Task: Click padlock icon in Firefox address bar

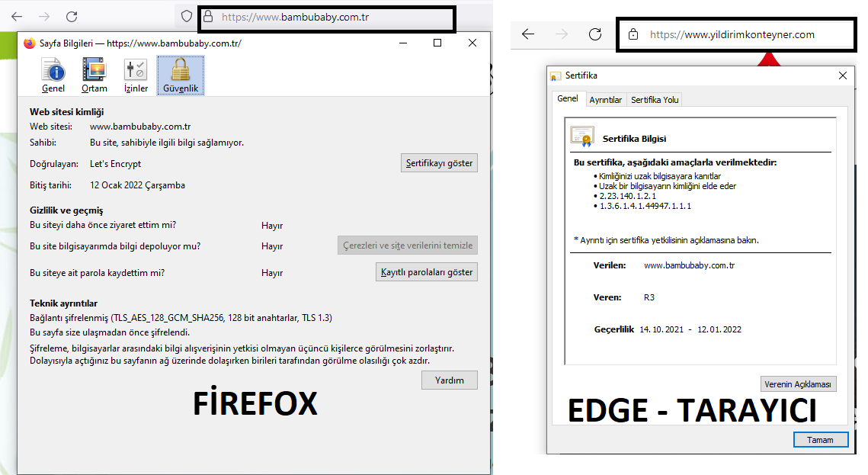Action: 207,17
